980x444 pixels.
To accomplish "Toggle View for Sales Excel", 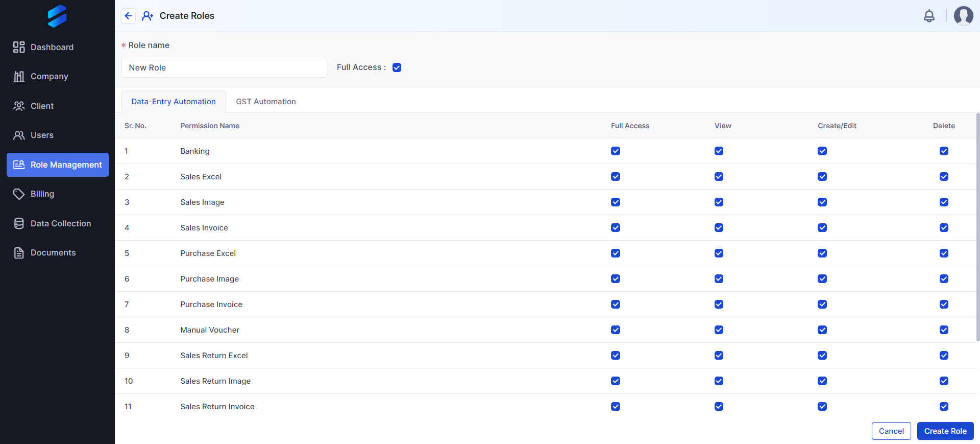I will tap(719, 177).
